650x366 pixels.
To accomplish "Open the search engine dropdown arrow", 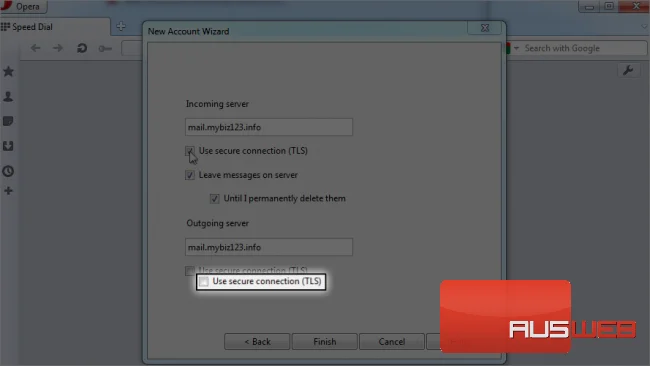I will 517,48.
